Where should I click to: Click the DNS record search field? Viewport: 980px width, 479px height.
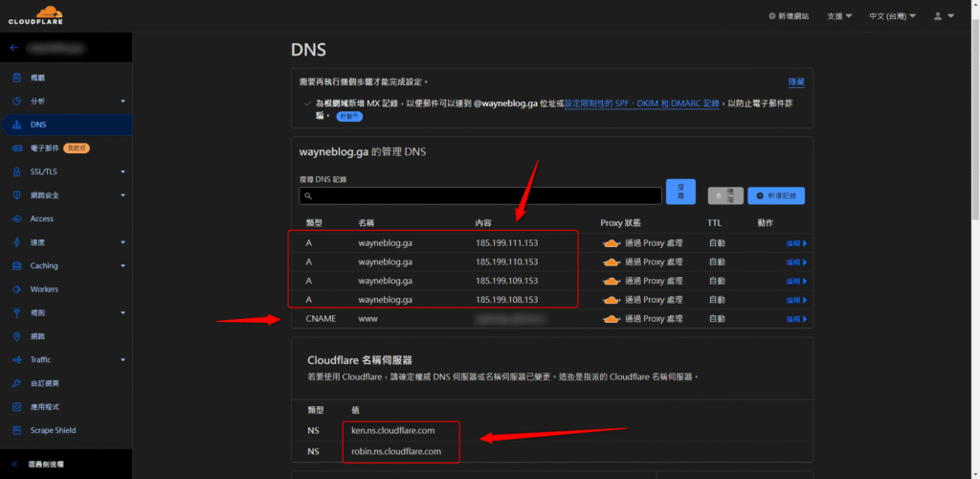tap(480, 195)
